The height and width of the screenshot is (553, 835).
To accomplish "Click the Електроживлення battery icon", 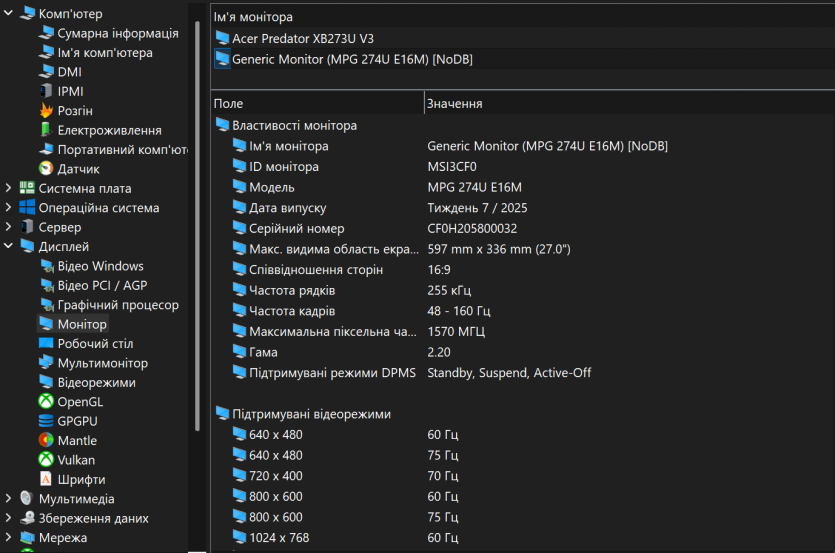I will [x=46, y=130].
